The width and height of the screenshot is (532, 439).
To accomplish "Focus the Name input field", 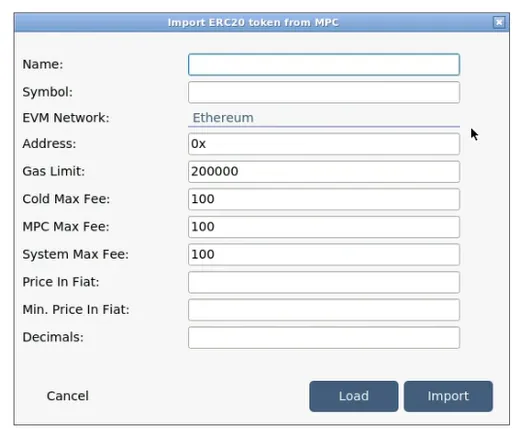I will click(324, 64).
